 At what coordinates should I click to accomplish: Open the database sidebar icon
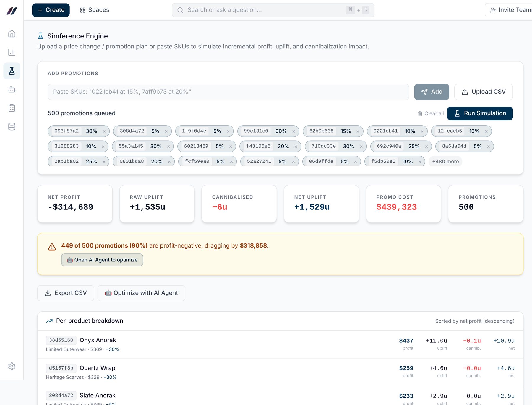tap(12, 127)
